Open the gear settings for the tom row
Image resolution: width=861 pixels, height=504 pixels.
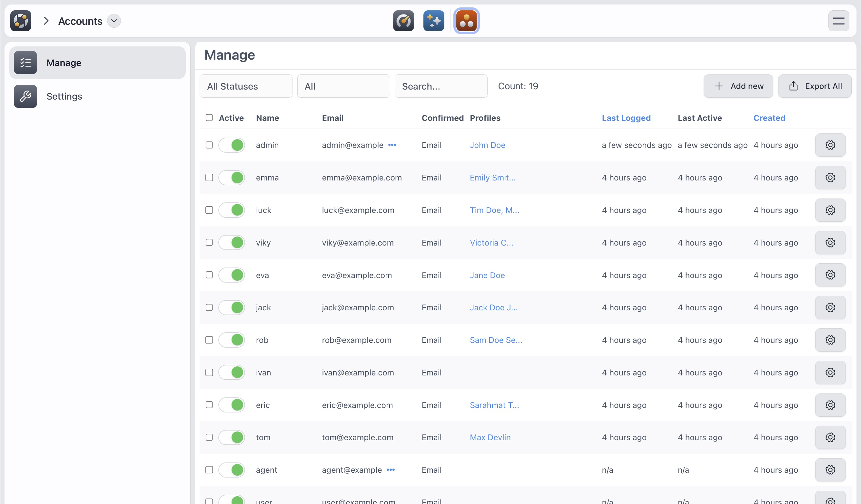point(830,437)
